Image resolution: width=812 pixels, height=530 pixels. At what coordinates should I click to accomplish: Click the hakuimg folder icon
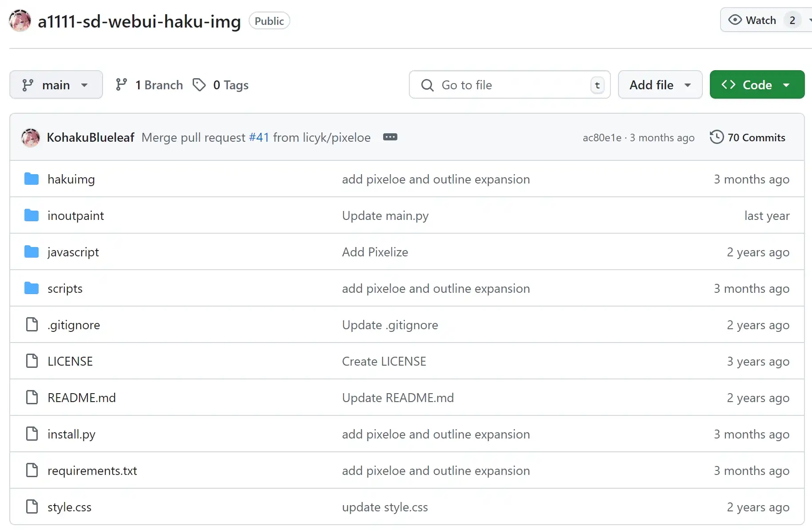click(x=32, y=179)
